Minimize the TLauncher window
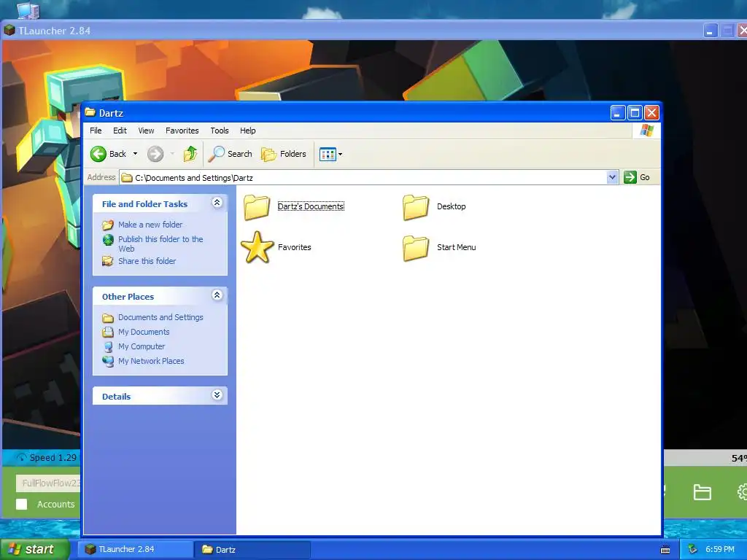 [710, 31]
